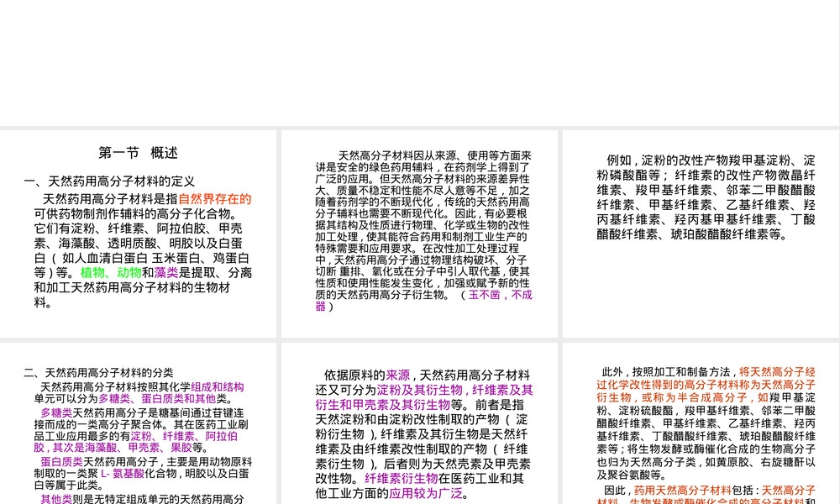Screen dimensions: 840x504
Task: Click the purple word 其他类
Action: (x=56, y=499)
